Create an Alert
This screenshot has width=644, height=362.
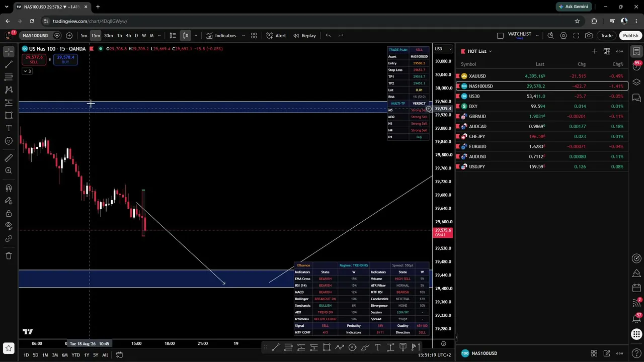(x=276, y=36)
